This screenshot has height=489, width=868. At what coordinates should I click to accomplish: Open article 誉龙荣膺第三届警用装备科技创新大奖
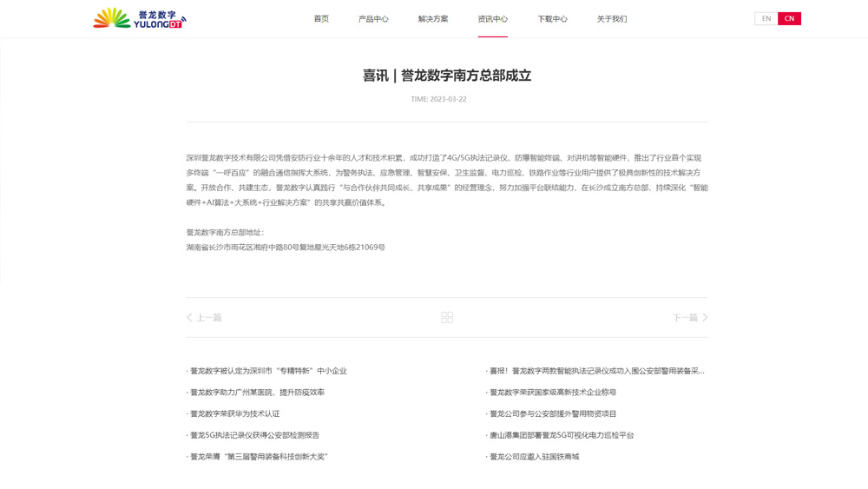(x=258, y=457)
